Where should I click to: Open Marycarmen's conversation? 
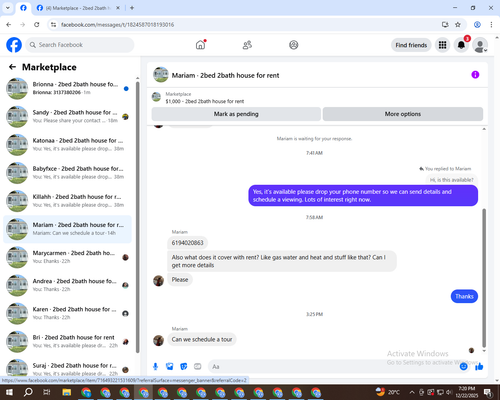[x=67, y=257]
